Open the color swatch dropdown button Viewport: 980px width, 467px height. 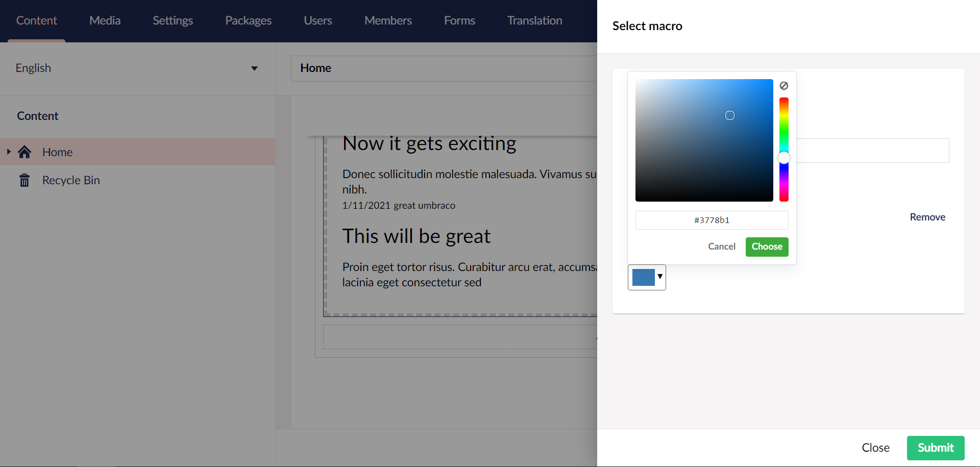coord(647,277)
